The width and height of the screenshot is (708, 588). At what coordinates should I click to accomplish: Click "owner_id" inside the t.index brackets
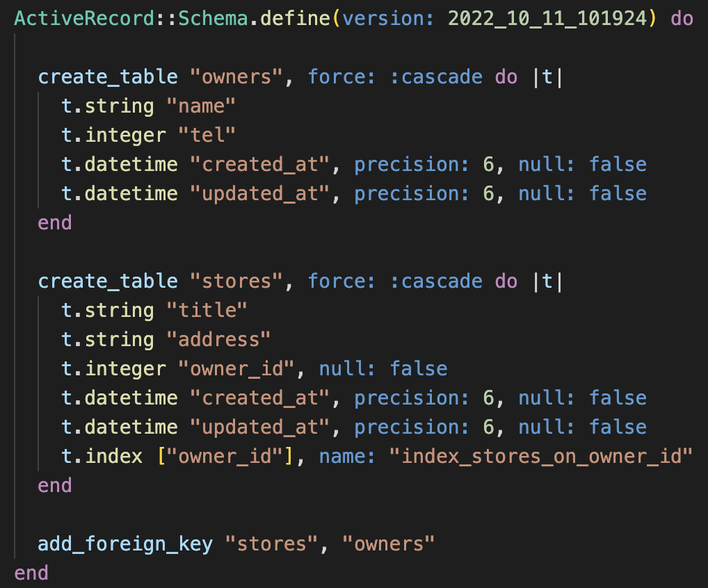click(x=225, y=457)
